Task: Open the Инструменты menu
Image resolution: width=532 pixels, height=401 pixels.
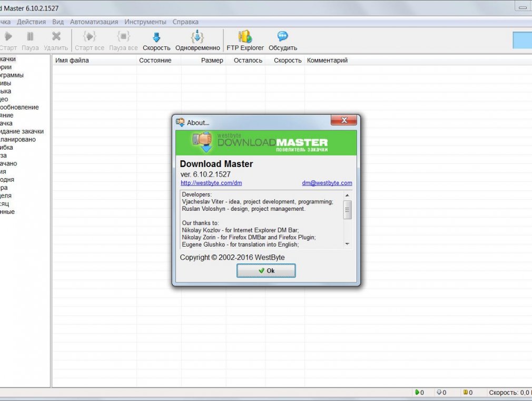Action: tap(145, 22)
